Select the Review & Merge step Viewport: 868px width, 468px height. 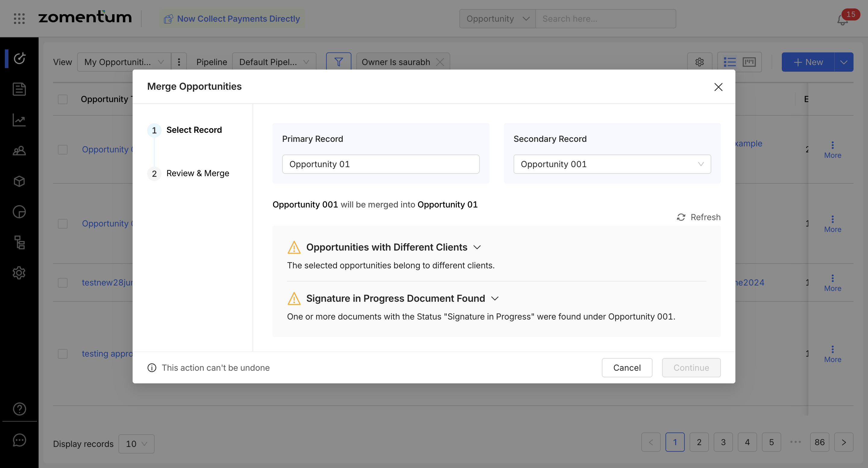coord(197,173)
